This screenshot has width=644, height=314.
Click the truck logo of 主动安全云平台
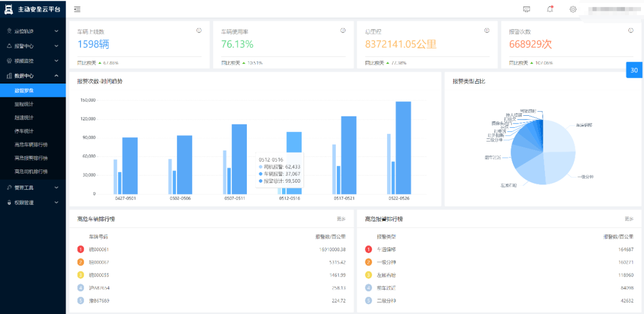[x=8, y=9]
